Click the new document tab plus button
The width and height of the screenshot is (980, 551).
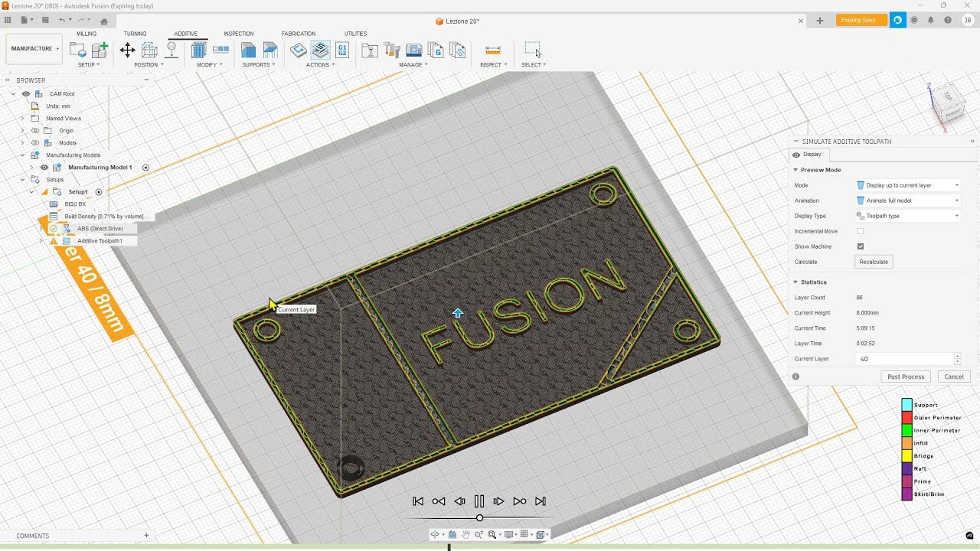pos(819,21)
